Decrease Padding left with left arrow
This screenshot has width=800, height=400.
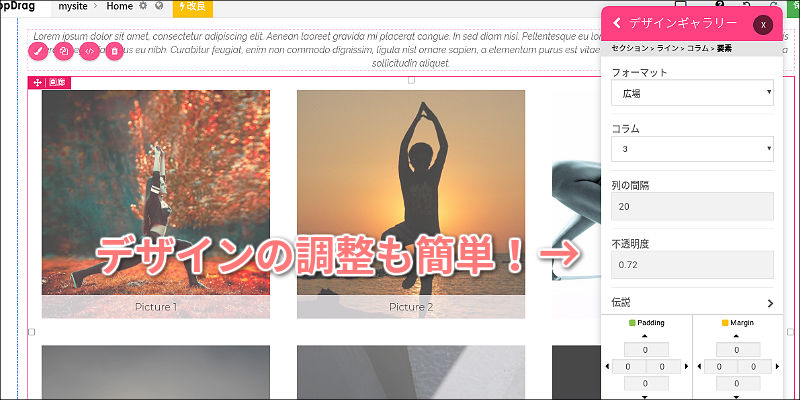(607, 366)
